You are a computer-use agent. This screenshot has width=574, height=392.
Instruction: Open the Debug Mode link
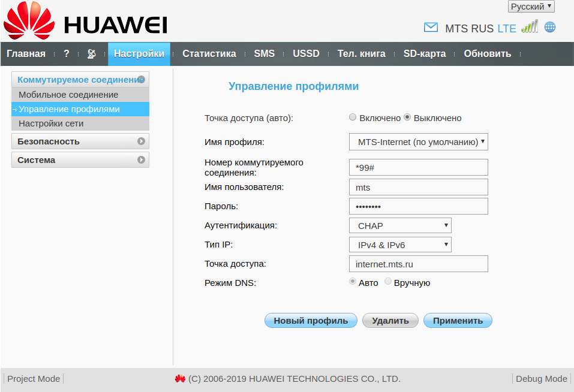point(542,379)
